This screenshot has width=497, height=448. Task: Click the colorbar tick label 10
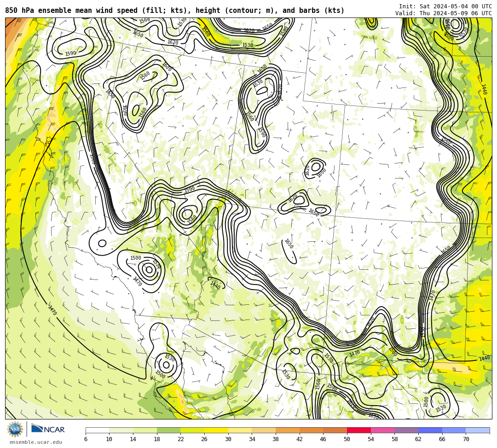[110, 439]
